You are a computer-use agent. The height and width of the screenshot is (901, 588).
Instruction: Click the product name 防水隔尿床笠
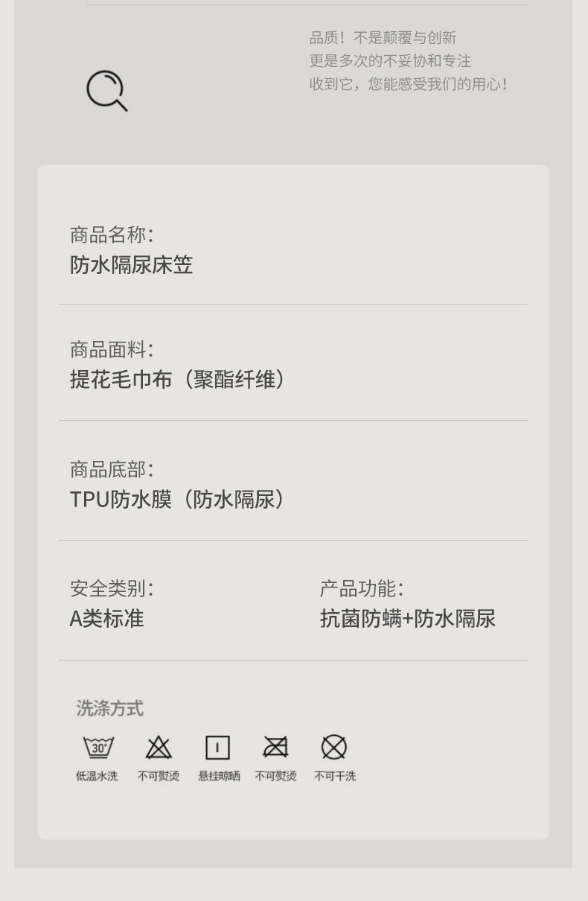coord(132,265)
